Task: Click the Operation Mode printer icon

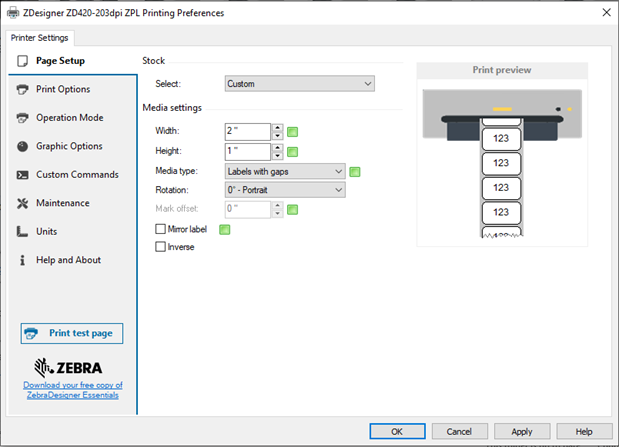Action: 23,118
